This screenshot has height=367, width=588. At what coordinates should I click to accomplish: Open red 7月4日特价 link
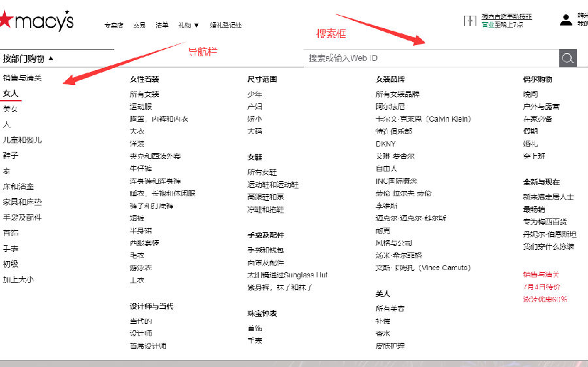(542, 287)
